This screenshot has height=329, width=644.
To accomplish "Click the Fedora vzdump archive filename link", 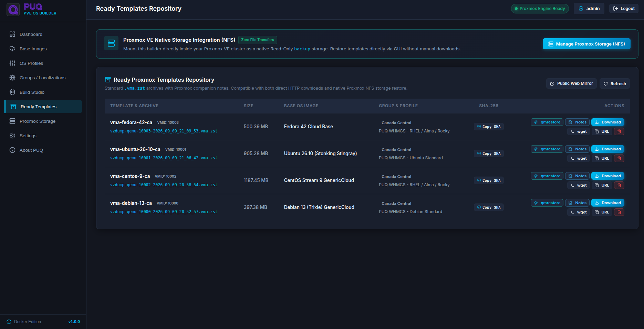I will [164, 131].
